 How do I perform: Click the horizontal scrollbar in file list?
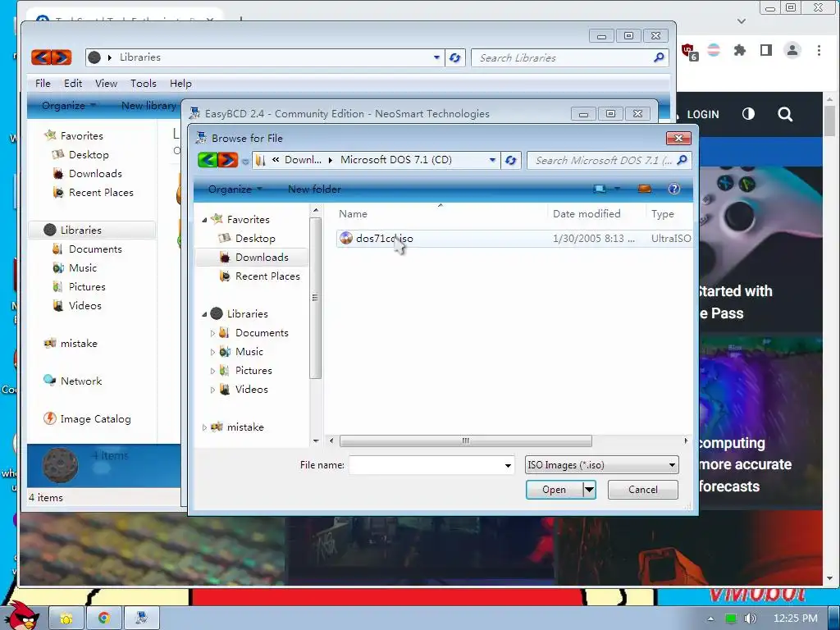pyautogui.click(x=466, y=441)
